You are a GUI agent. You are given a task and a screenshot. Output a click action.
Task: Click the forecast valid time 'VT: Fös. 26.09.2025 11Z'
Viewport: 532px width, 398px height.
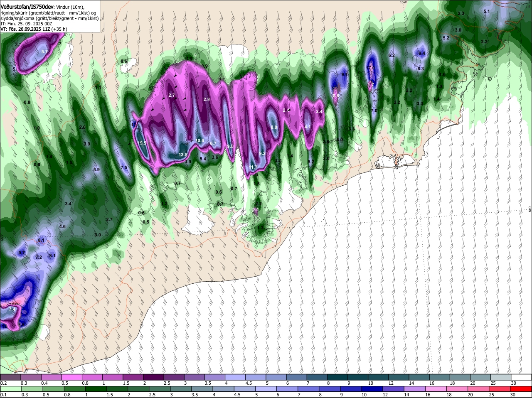tap(25, 29)
